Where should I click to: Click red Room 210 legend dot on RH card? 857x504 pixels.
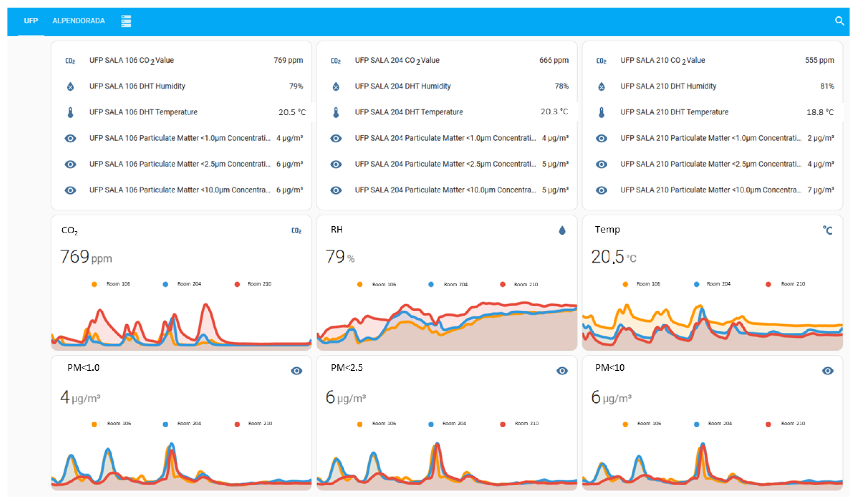[502, 284]
